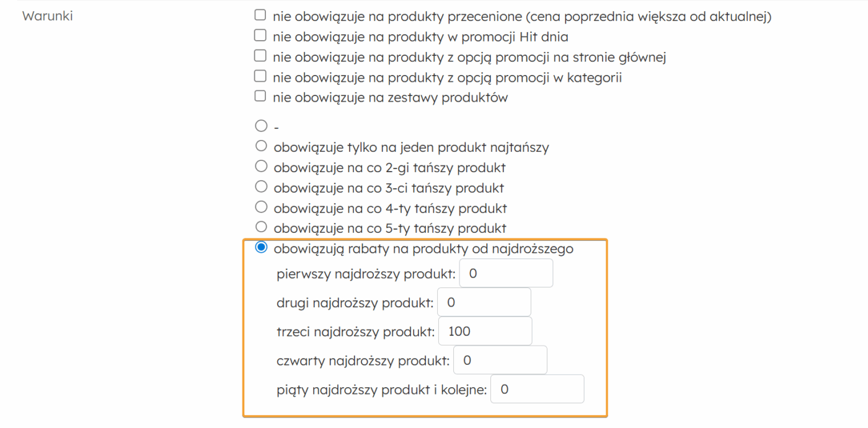Click the 'czwarty najdroższy produkt:' text label
Screen dimensions: 868x428
[363, 360]
